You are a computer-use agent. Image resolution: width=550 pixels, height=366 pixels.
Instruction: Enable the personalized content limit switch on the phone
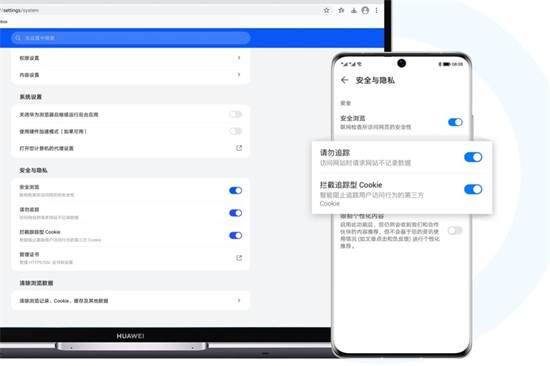(x=455, y=231)
